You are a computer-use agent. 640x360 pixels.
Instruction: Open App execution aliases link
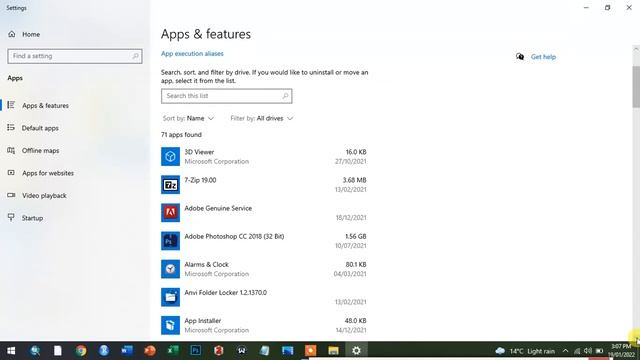point(192,53)
